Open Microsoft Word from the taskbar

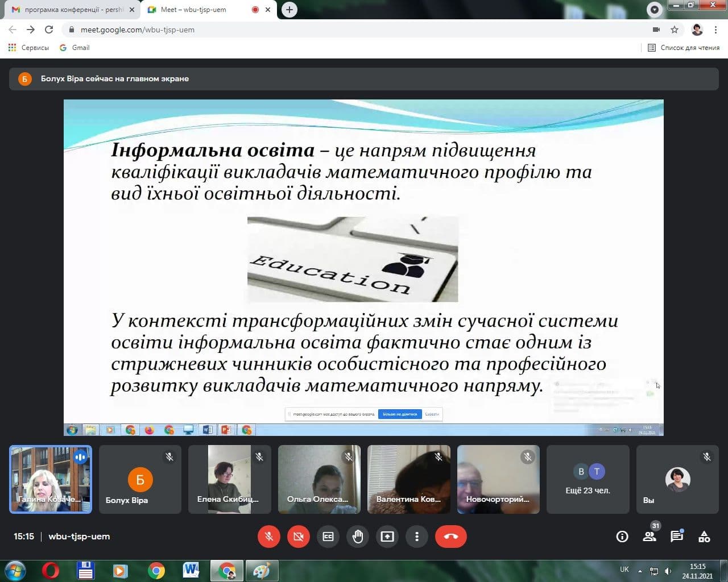(191, 570)
